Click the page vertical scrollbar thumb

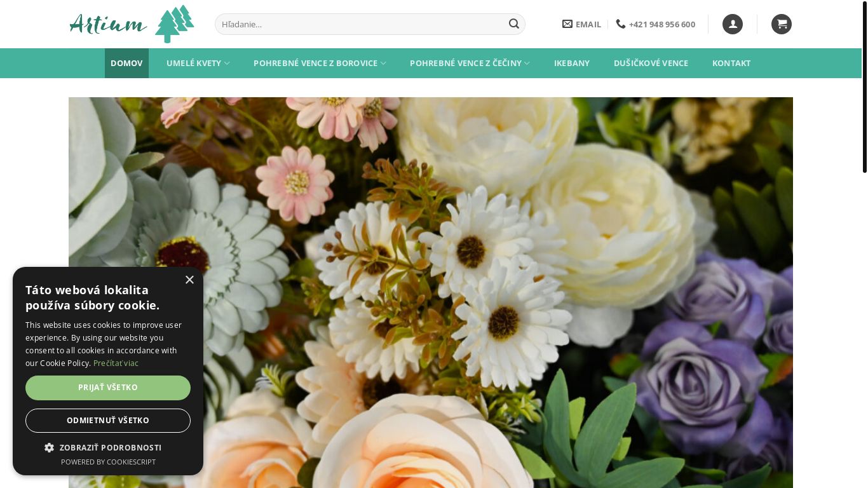click(864, 87)
